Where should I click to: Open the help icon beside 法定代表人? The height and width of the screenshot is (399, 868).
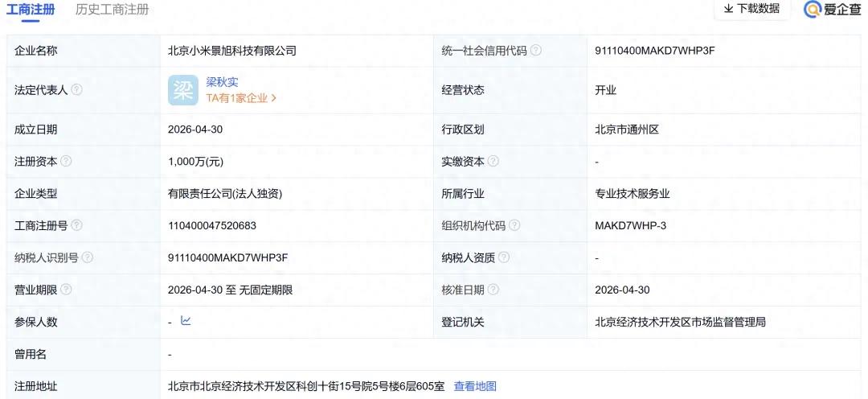(x=77, y=90)
